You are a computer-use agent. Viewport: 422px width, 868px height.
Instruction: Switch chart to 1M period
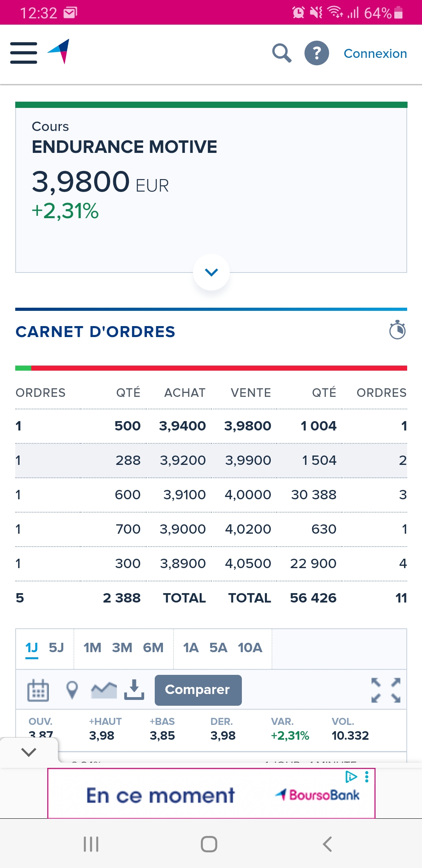pyautogui.click(x=92, y=648)
